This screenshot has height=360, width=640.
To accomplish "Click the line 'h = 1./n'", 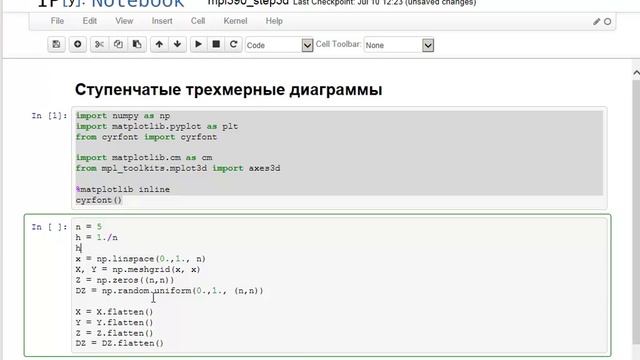I will [97, 237].
